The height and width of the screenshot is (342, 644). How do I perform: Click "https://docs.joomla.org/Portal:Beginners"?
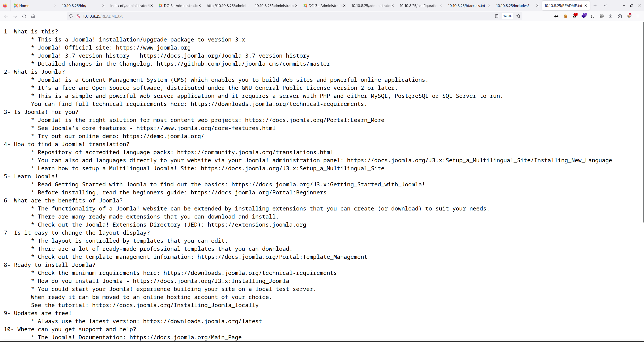click(259, 192)
